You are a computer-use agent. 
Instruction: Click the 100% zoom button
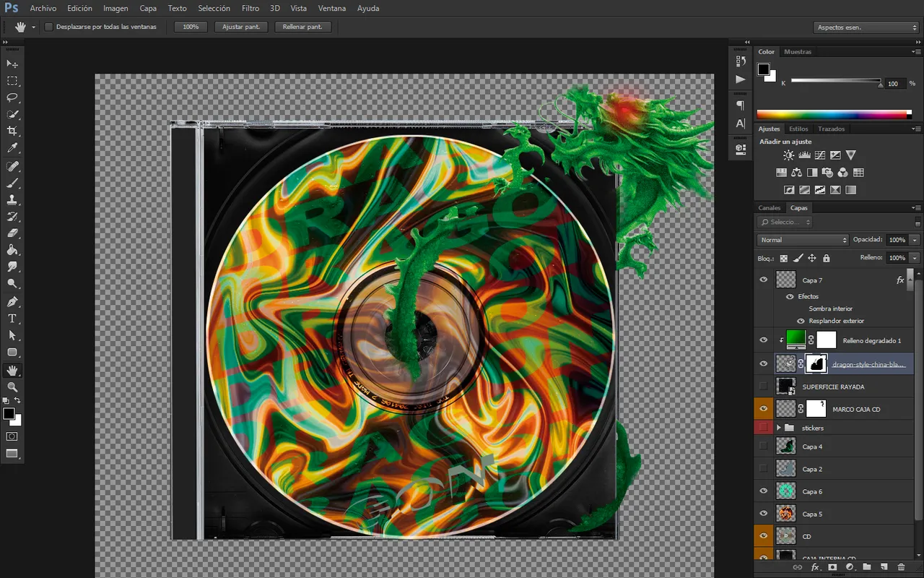point(191,27)
